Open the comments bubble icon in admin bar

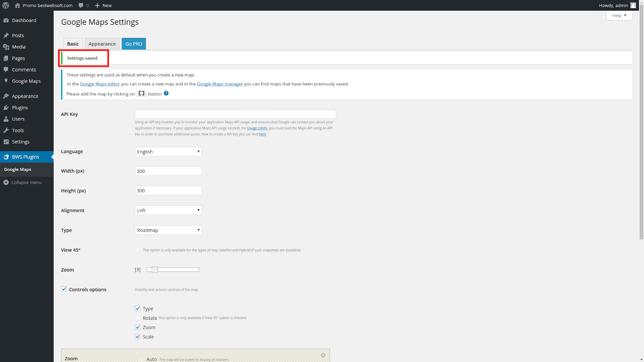(81, 6)
